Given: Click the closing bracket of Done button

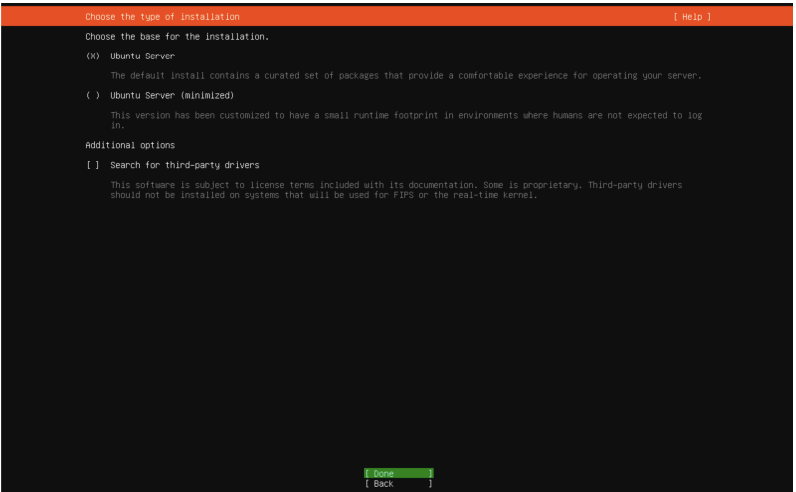Looking at the screenshot, I should click(x=431, y=472).
